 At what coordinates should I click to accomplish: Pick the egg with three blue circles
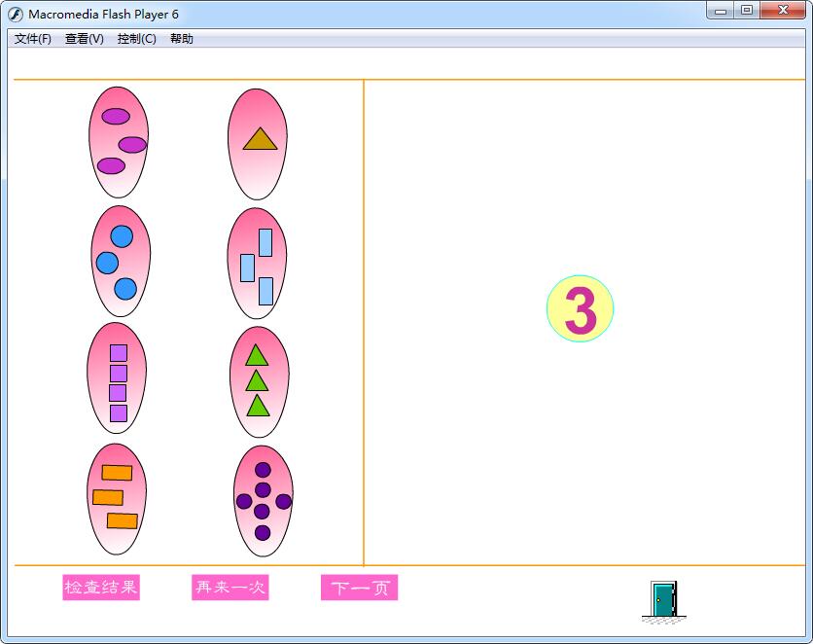(121, 261)
